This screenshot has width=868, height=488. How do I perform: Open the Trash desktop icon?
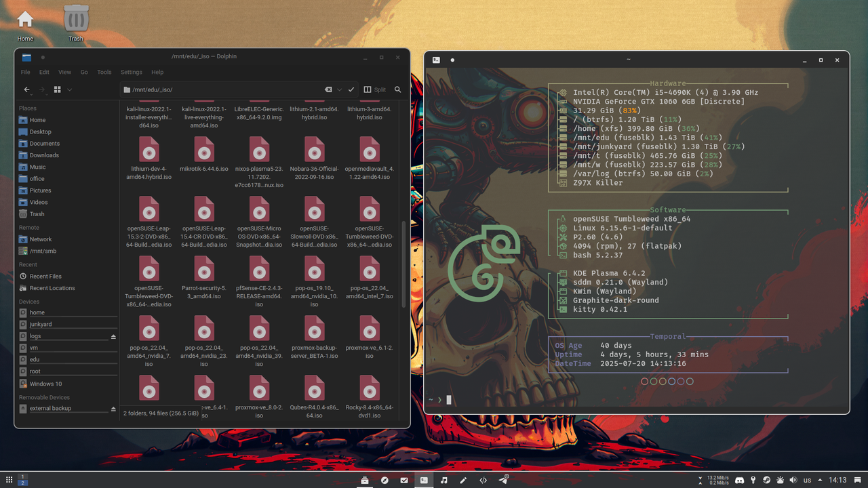pyautogui.click(x=76, y=23)
